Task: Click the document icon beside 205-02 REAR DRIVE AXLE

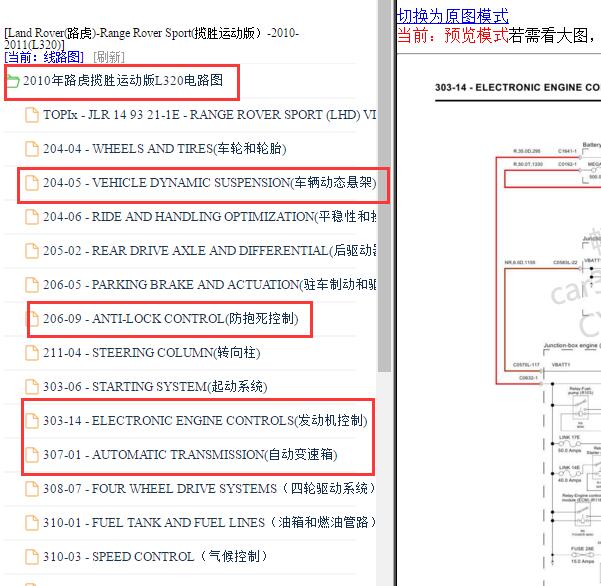Action: 32,251
